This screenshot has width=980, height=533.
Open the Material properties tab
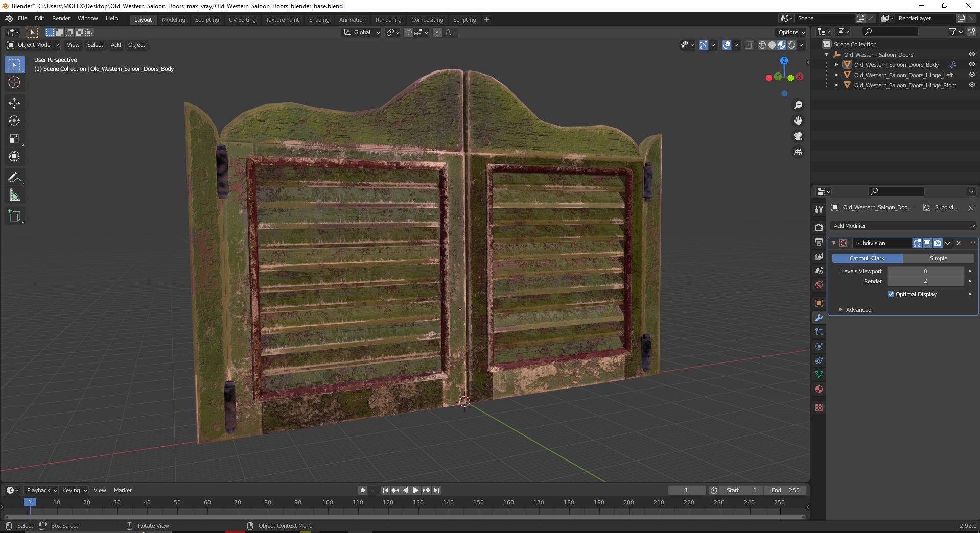point(819,389)
